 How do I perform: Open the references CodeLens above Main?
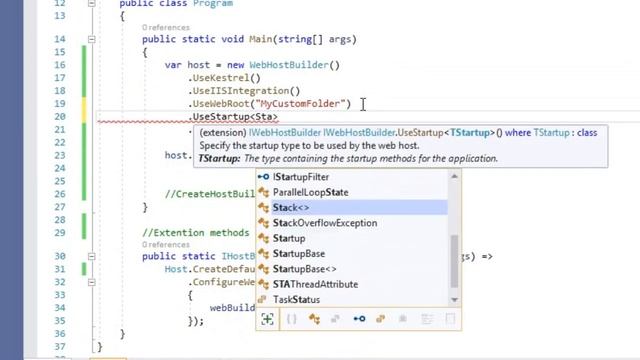click(x=166, y=27)
